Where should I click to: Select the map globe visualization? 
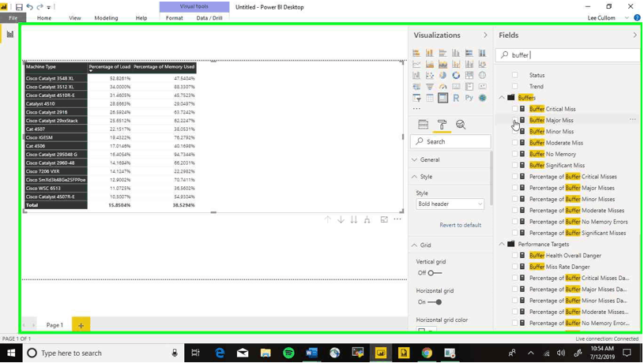[x=482, y=76]
